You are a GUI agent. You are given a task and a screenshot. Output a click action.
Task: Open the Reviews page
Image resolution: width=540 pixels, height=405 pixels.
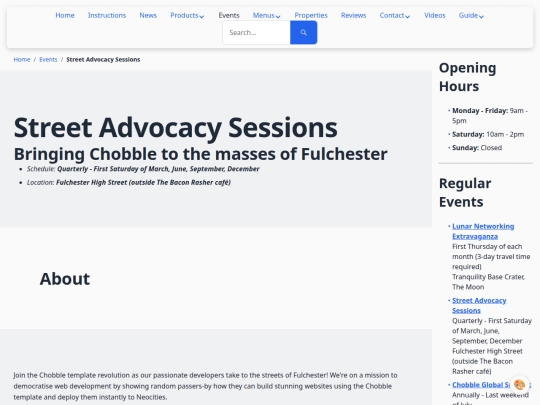[x=353, y=15]
